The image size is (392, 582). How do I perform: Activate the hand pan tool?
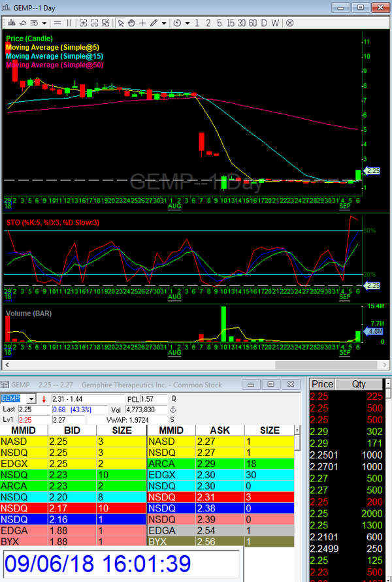click(x=131, y=23)
